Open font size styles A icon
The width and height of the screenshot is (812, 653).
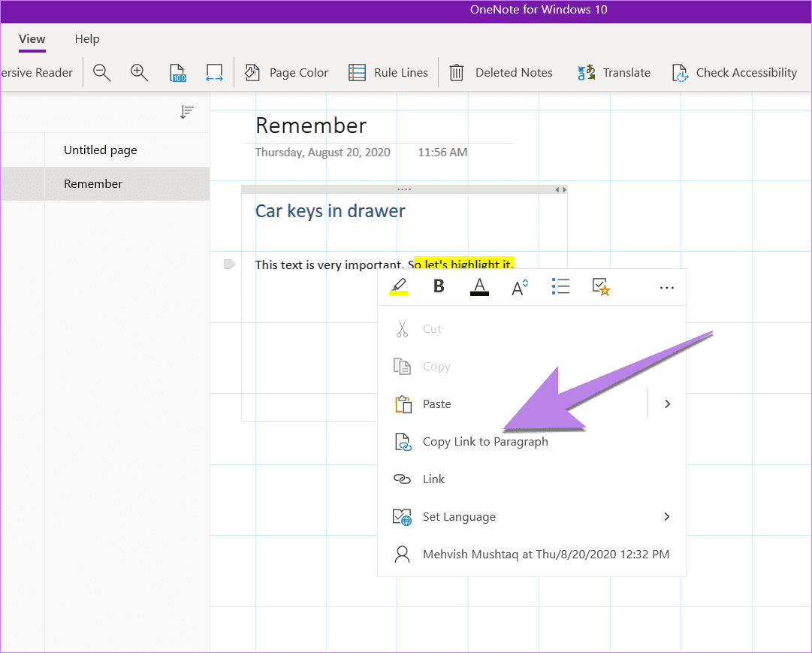[x=520, y=286]
